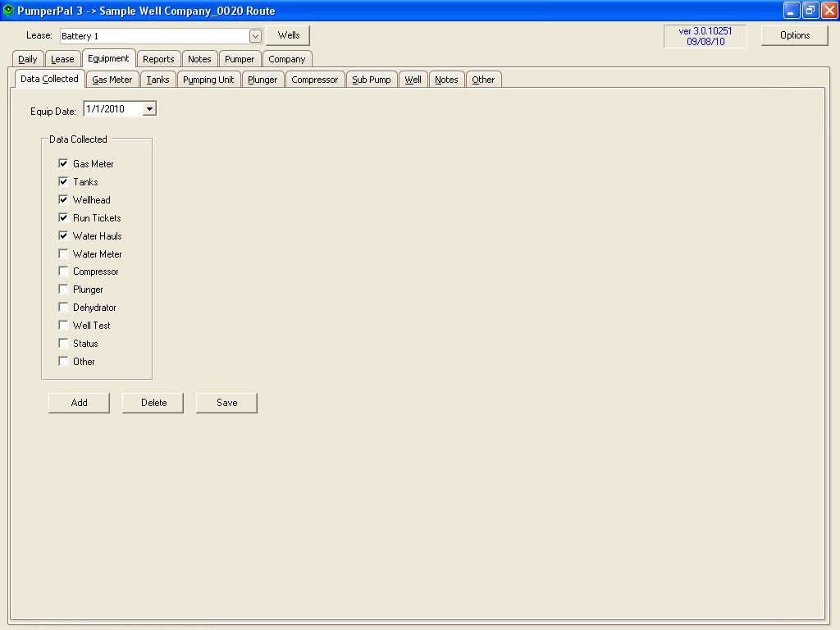Click the Delete button
Image resolution: width=840 pixels, height=630 pixels.
click(152, 402)
